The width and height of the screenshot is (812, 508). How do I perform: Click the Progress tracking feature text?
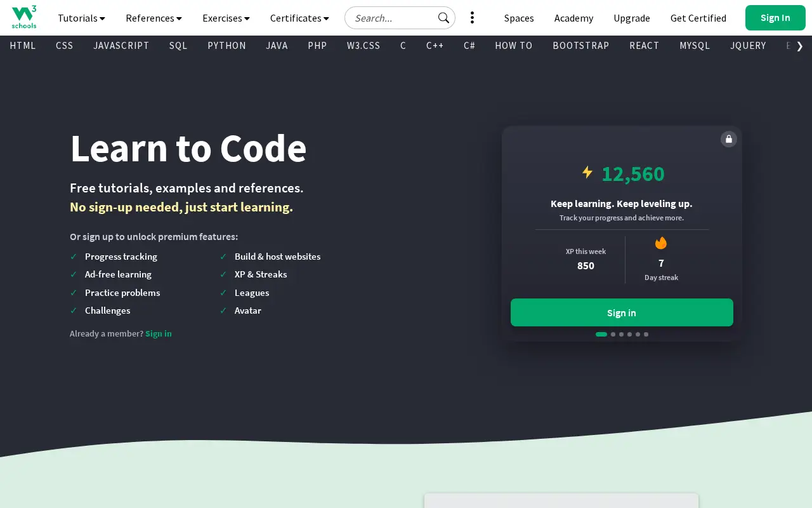(x=121, y=257)
